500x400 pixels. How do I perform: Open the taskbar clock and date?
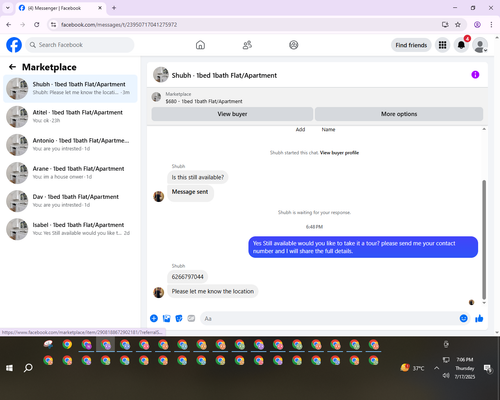pyautogui.click(x=465, y=368)
